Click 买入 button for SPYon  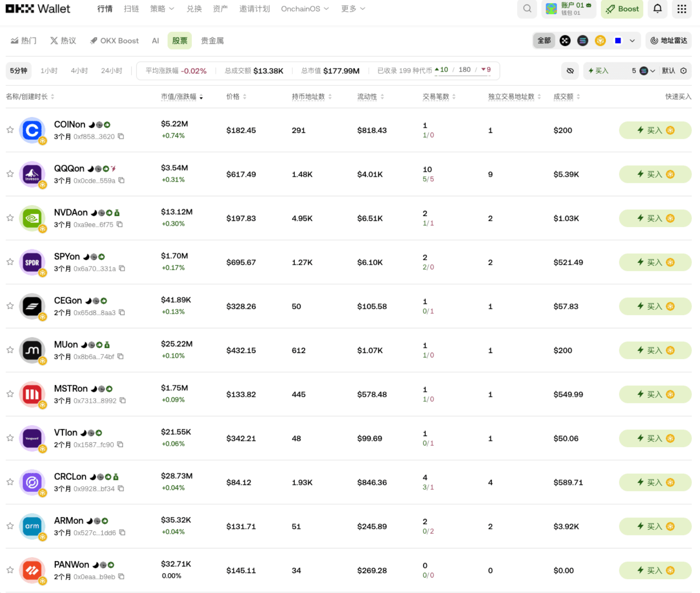[x=655, y=262]
